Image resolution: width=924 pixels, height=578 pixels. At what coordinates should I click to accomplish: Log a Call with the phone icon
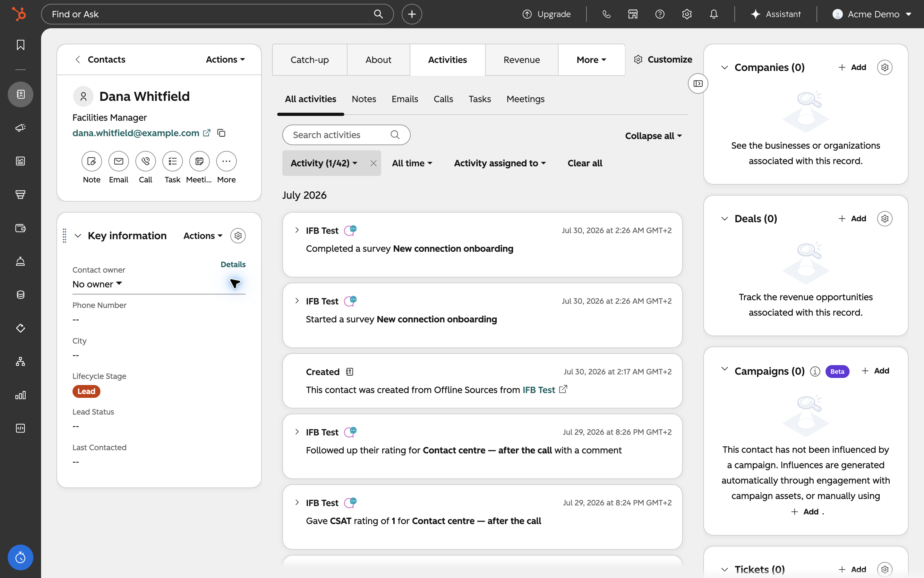pyautogui.click(x=145, y=161)
